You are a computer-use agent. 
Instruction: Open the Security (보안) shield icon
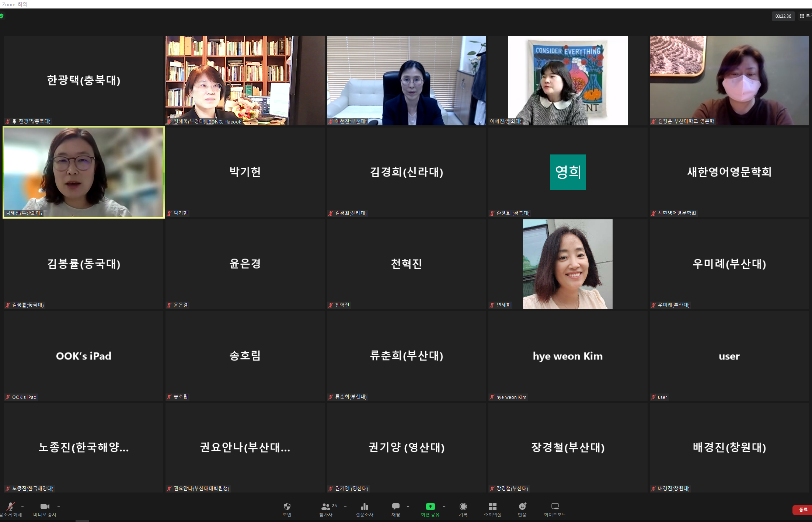pyautogui.click(x=287, y=507)
